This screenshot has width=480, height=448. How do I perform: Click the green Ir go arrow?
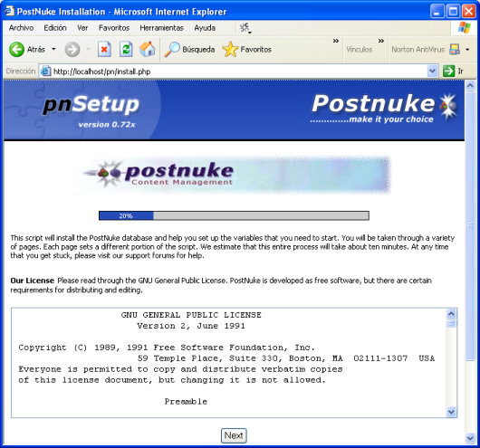click(x=448, y=71)
